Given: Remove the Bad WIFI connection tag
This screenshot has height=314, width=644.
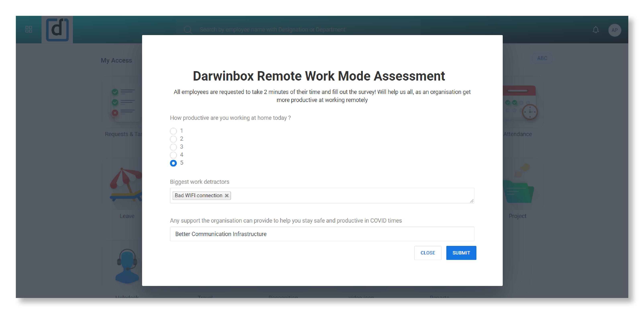Looking at the screenshot, I should coord(227,195).
